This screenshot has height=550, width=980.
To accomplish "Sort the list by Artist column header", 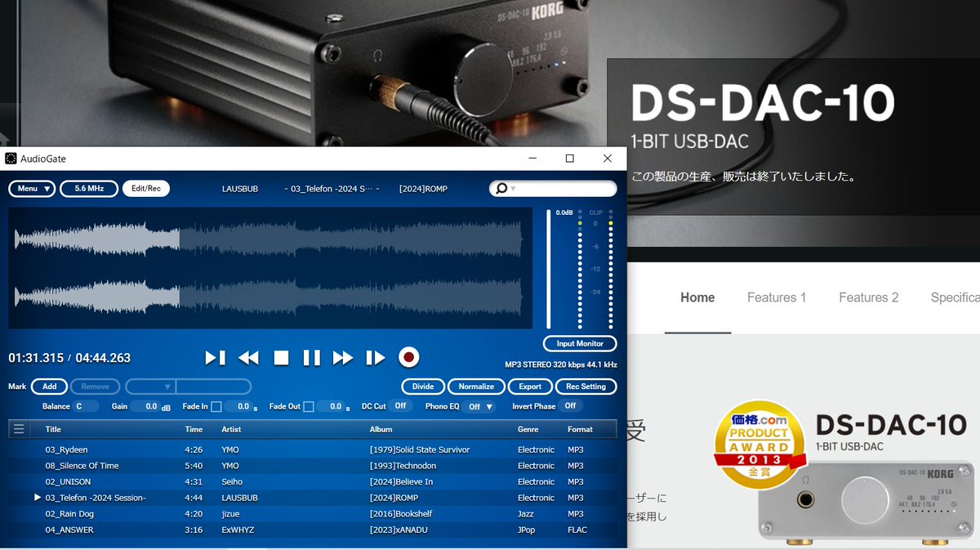I will (231, 429).
